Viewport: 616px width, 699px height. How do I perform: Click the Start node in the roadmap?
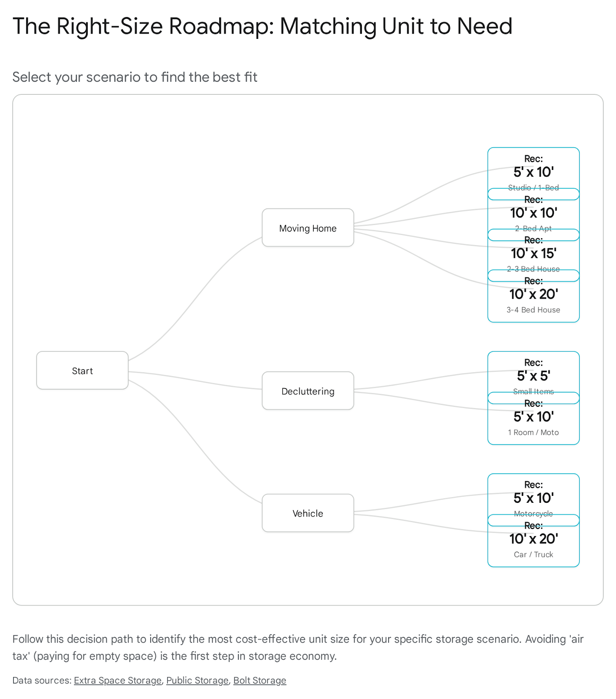point(82,370)
